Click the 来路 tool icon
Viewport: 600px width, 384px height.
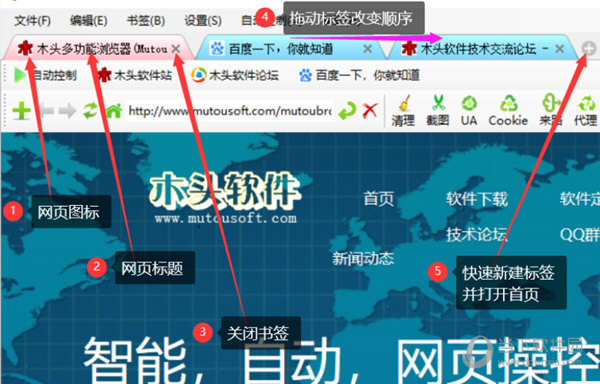(x=550, y=111)
